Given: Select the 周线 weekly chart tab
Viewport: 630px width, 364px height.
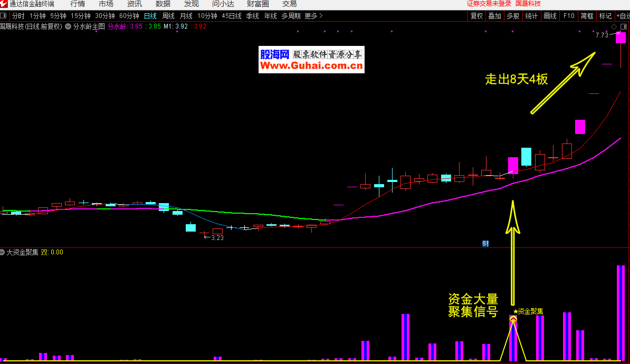Looking at the screenshot, I should 168,16.
